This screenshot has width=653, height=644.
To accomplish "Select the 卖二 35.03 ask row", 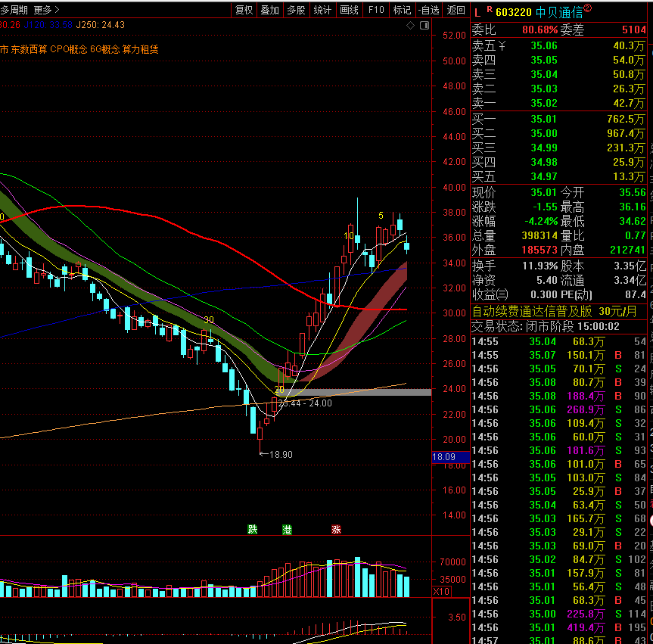I will [x=558, y=89].
